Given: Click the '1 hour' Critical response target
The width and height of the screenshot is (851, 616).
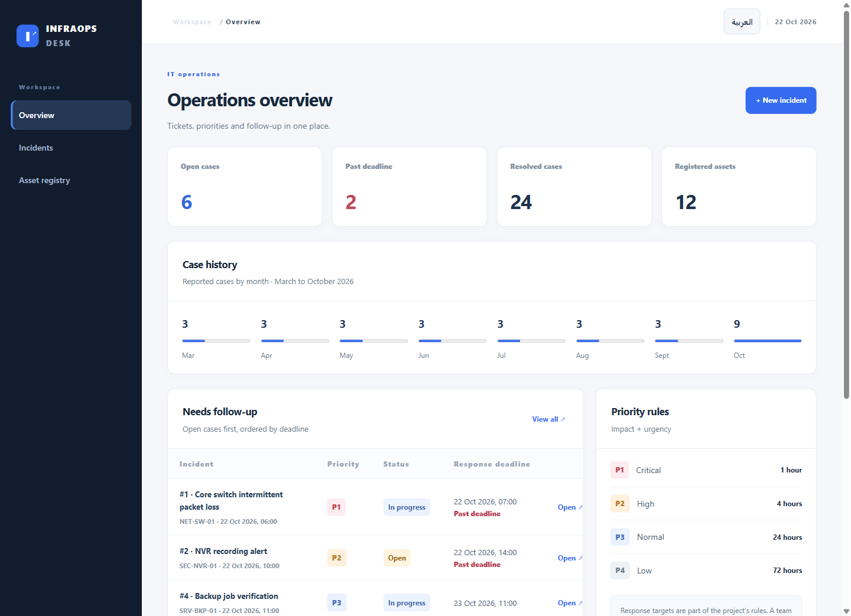Looking at the screenshot, I should click(791, 470).
